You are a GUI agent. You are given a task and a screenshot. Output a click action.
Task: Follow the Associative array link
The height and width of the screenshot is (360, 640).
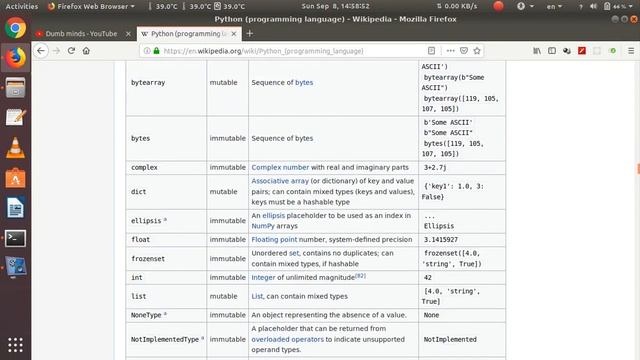tap(280, 181)
